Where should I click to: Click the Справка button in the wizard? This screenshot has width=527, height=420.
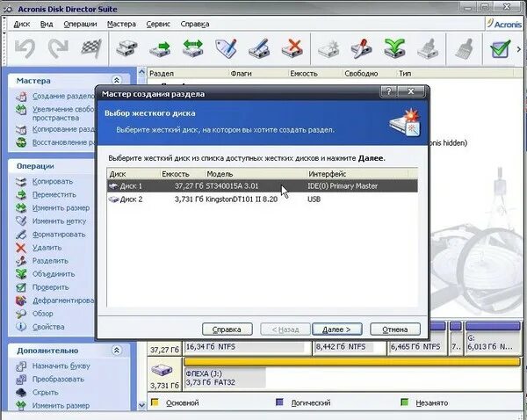click(227, 329)
